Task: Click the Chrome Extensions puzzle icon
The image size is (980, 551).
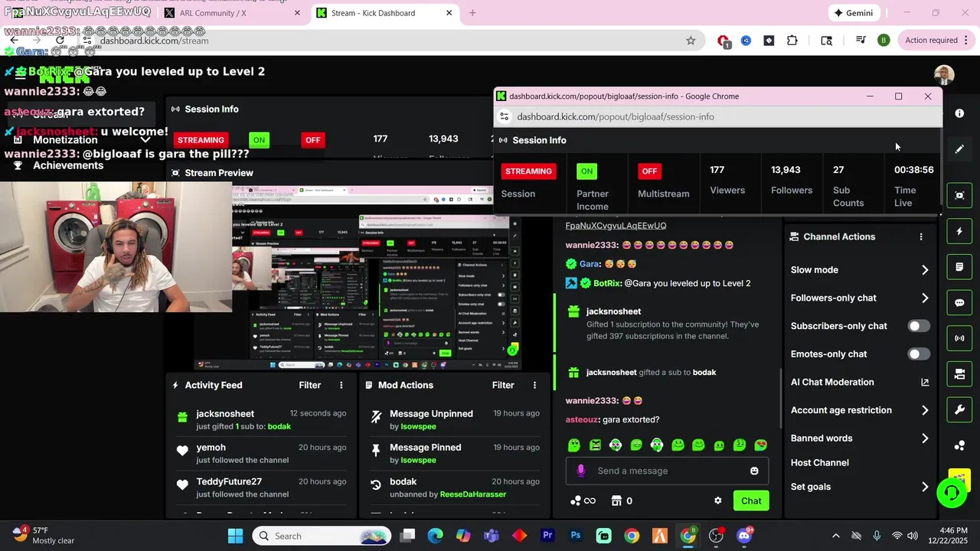Action: [x=792, y=41]
